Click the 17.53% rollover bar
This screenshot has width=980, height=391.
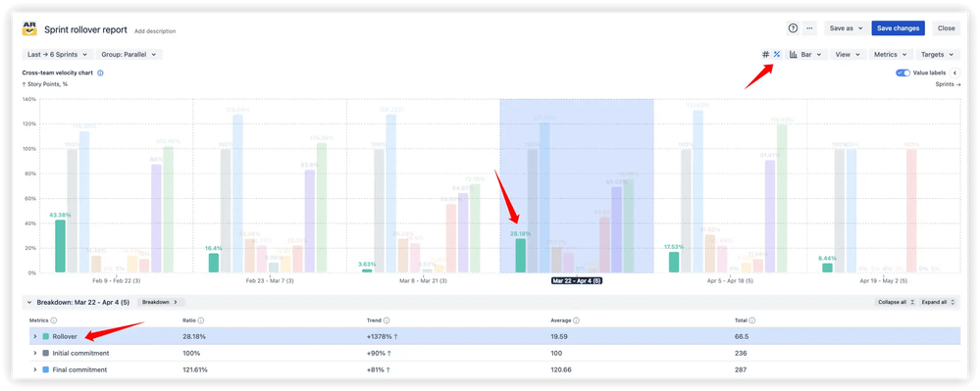674,262
